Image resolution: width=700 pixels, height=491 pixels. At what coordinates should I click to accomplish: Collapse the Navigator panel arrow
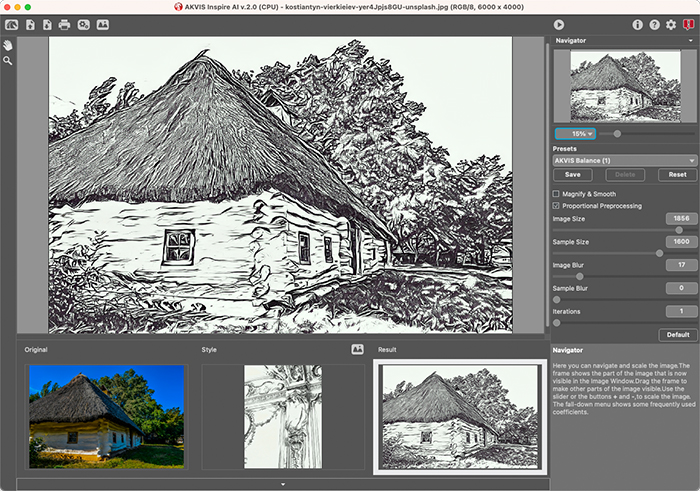coord(557,41)
